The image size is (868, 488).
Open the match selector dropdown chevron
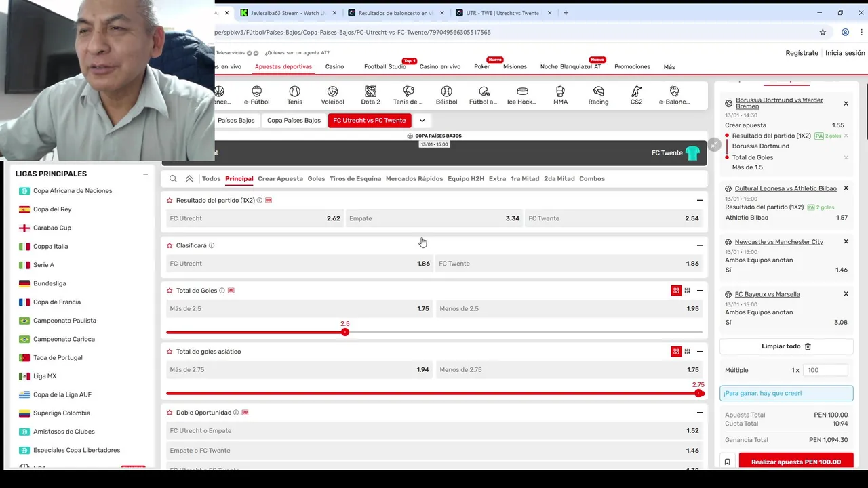coord(422,121)
